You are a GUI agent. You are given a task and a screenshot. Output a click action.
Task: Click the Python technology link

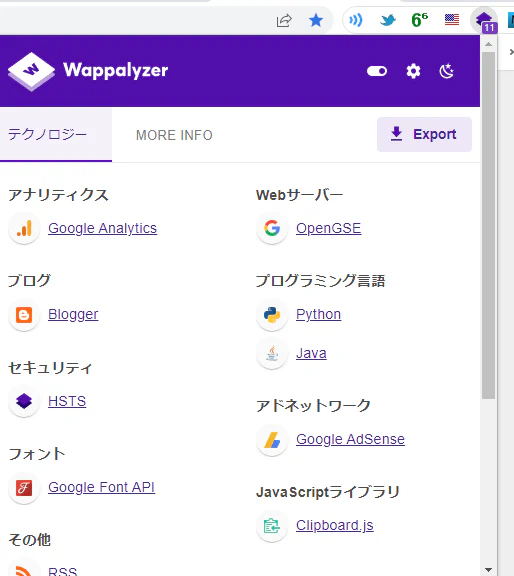click(319, 314)
